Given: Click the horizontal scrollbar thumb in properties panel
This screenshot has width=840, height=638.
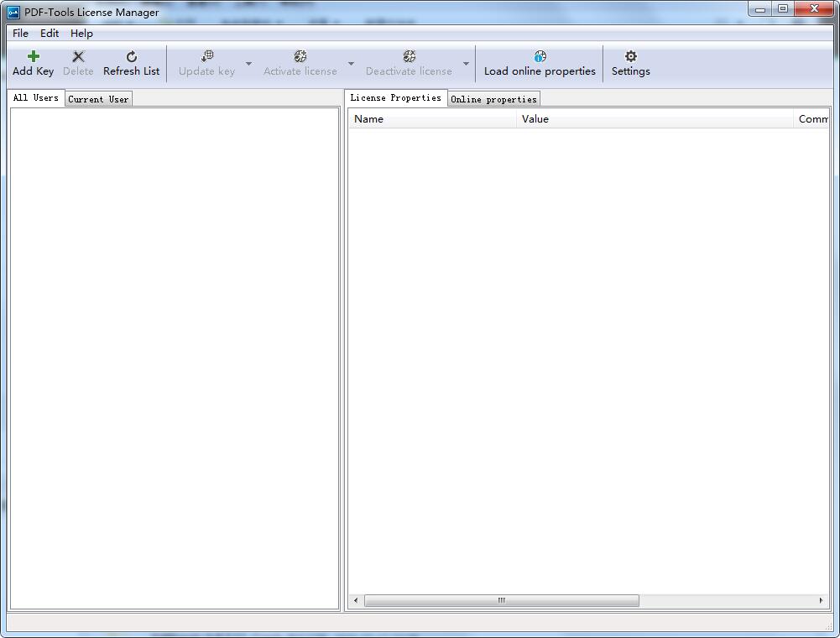Looking at the screenshot, I should click(502, 600).
